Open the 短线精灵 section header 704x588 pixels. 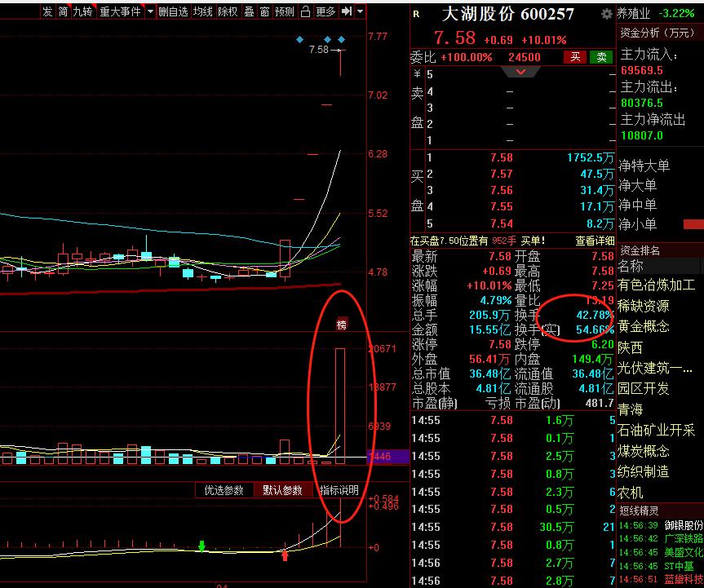pos(639,511)
